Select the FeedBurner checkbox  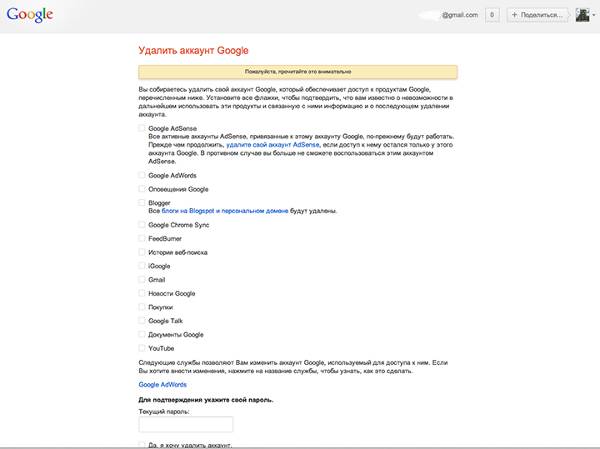point(142,238)
